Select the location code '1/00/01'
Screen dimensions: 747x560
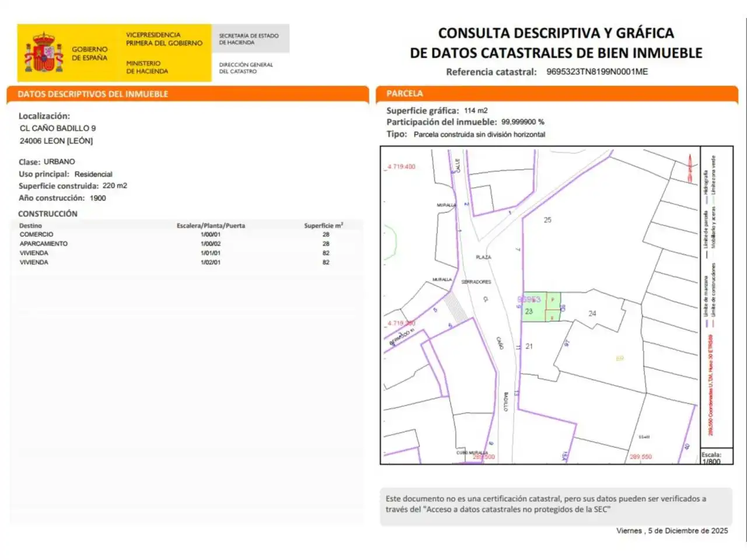[211, 235]
